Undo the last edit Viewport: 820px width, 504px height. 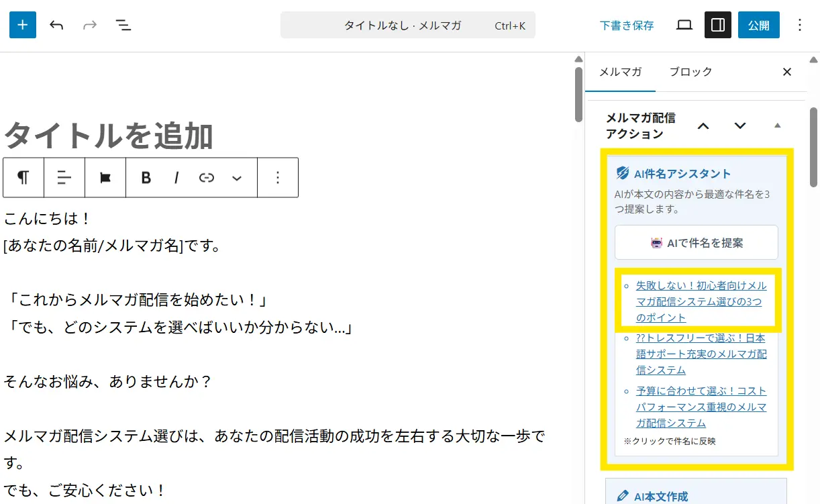coord(56,25)
